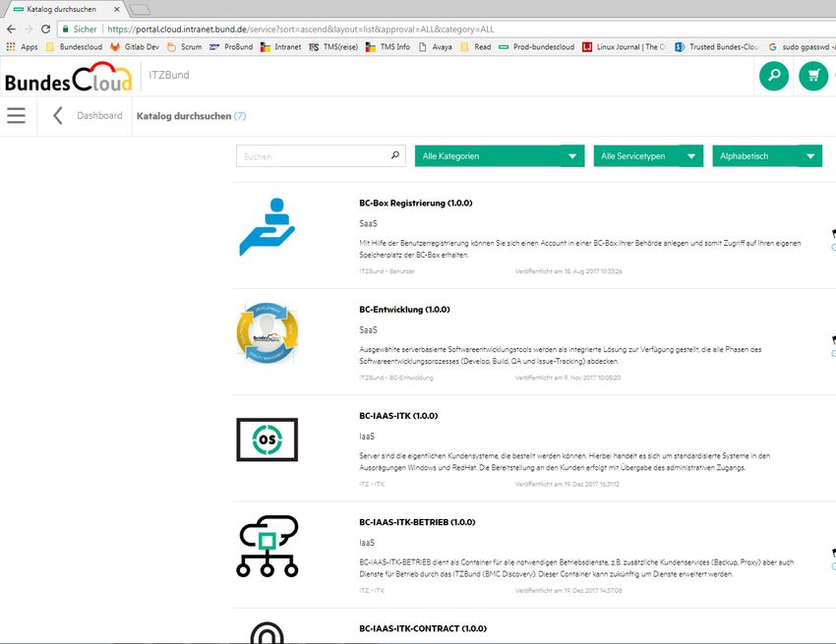Go back using the left chevron arrow
The image size is (836, 644).
click(58, 115)
